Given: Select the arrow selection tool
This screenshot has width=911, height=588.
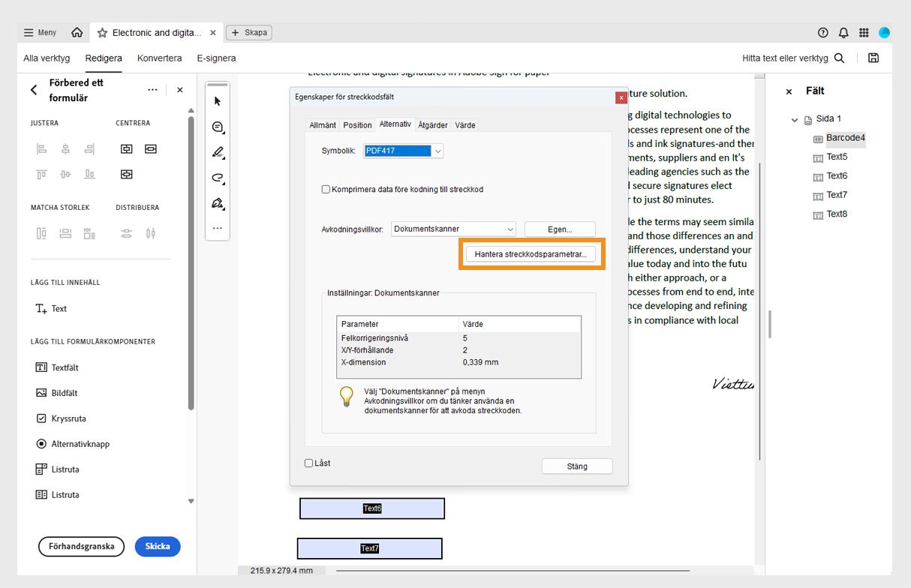Looking at the screenshot, I should (218, 101).
